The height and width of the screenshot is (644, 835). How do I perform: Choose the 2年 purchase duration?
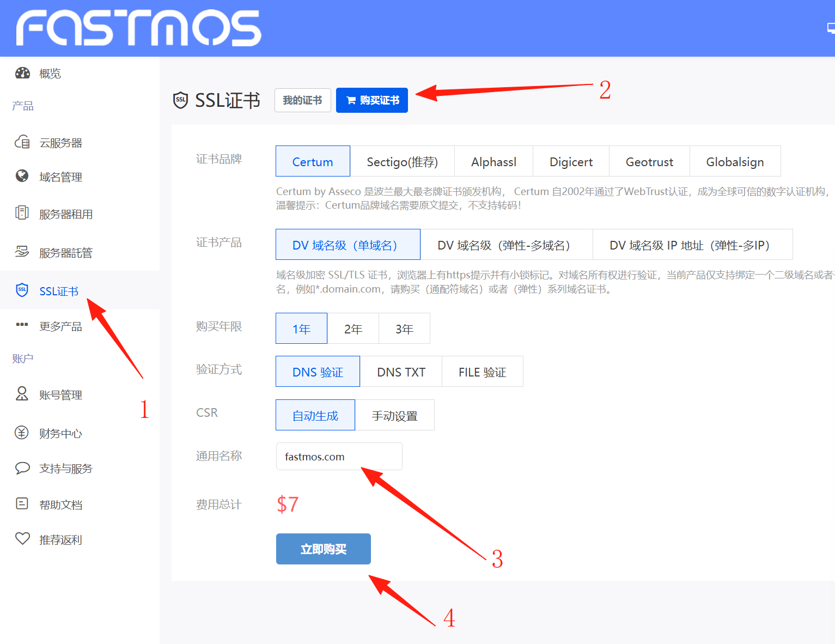(x=353, y=329)
